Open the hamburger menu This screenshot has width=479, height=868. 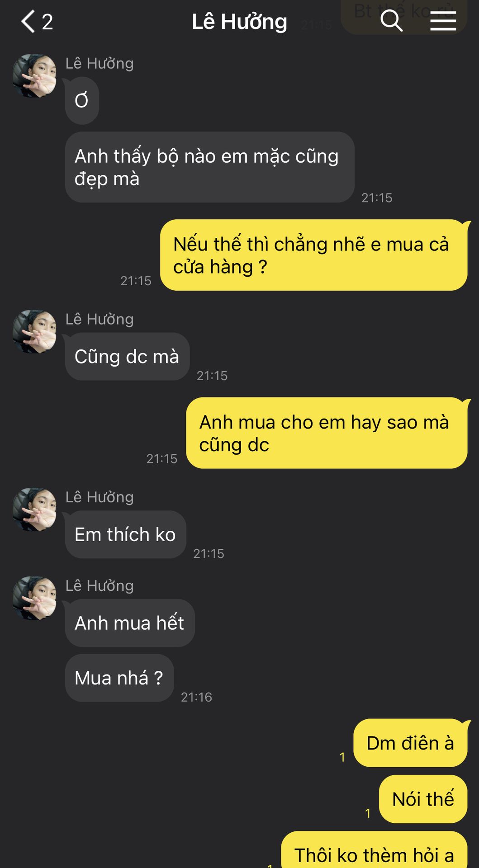[443, 21]
